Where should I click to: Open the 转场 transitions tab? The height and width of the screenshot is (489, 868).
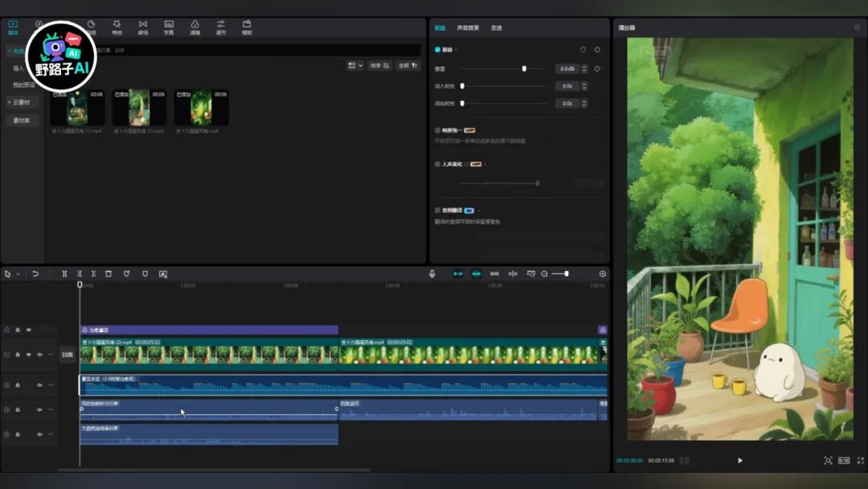point(143,27)
